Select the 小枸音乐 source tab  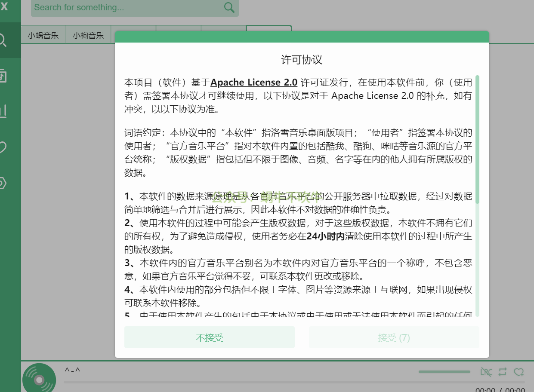pyautogui.click(x=88, y=36)
